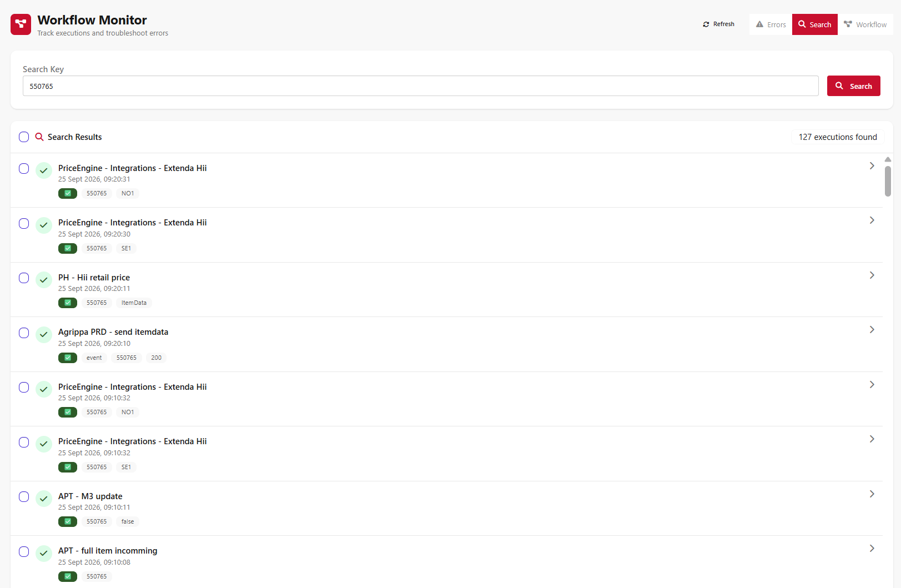Click the green badge icon under PH - Hii retail price

(68, 303)
